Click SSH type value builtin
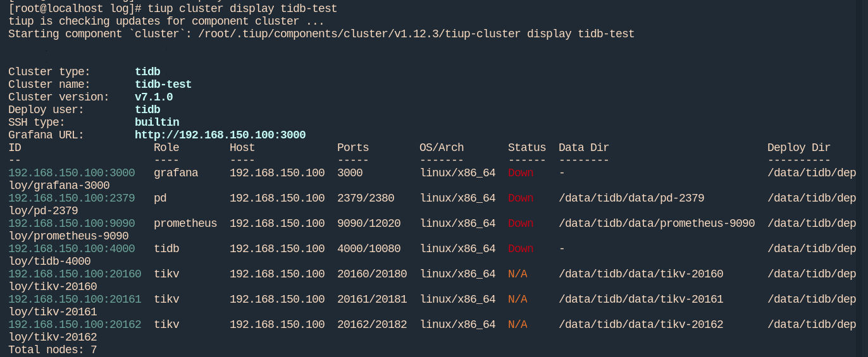This screenshot has width=868, height=357. click(x=157, y=122)
